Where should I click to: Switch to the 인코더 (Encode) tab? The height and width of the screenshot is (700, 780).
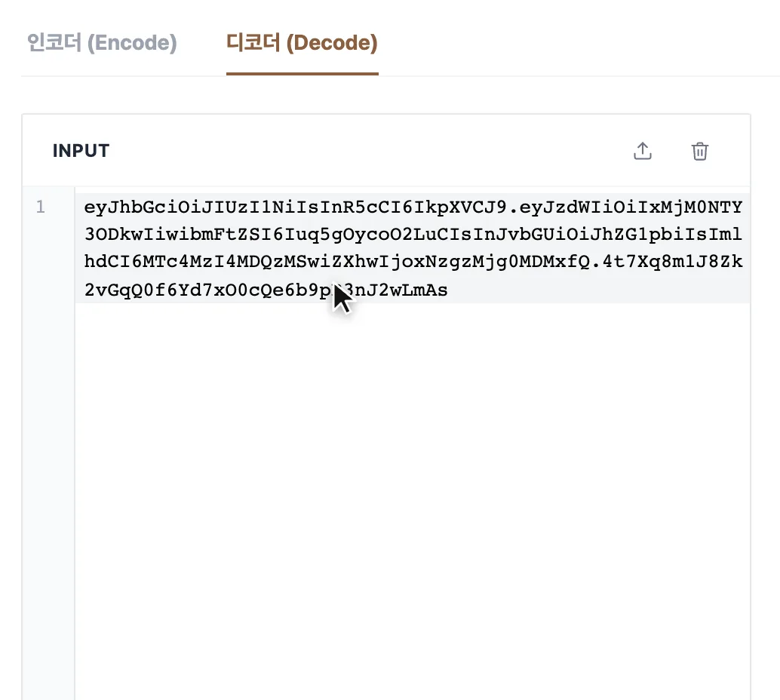point(102,43)
